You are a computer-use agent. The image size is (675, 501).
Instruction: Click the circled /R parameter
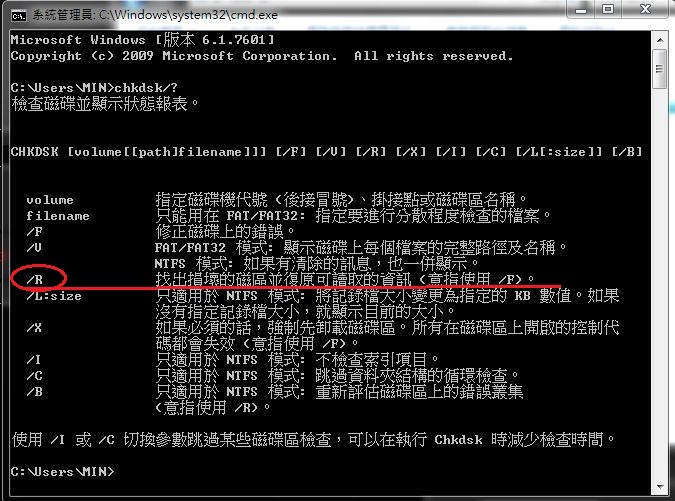pyautogui.click(x=35, y=280)
